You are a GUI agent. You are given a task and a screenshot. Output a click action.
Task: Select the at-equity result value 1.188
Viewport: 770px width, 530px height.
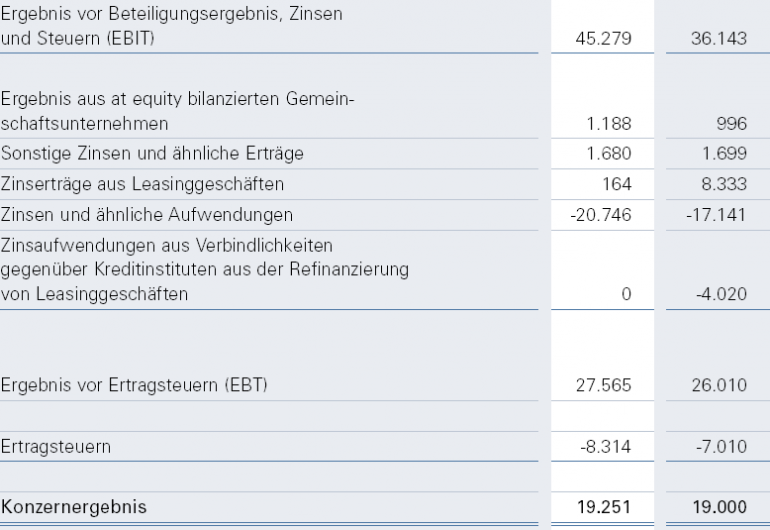coord(613,124)
